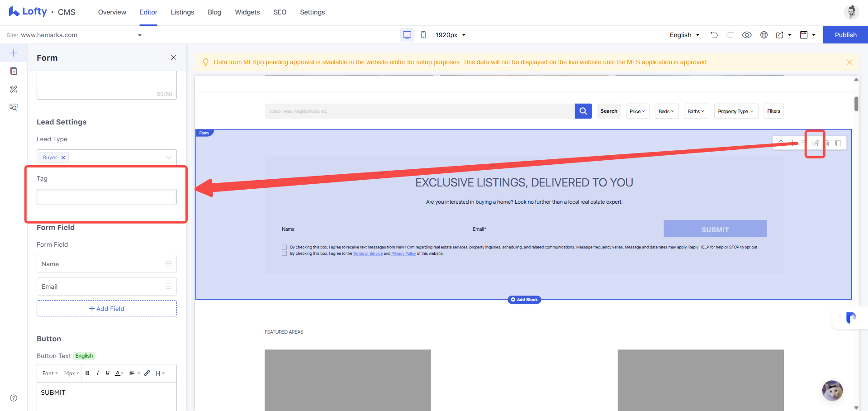Select desktop view icon in toolbar
Image resolution: width=868 pixels, height=411 pixels.
click(407, 35)
